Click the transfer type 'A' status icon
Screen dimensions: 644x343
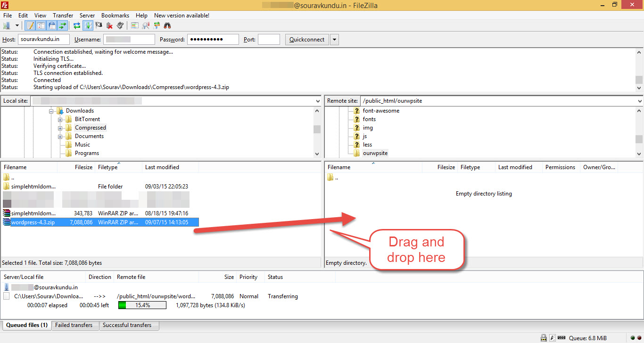tap(553, 338)
